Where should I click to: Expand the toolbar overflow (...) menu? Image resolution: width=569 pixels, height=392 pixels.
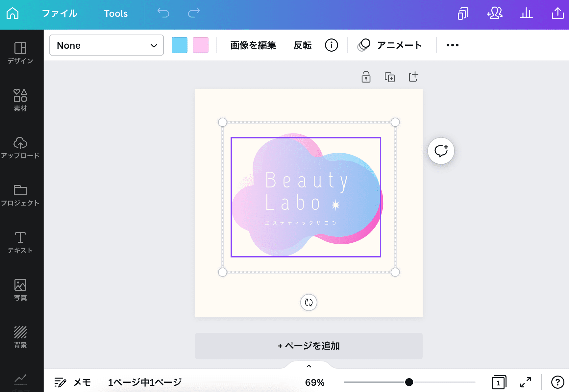[x=452, y=45]
